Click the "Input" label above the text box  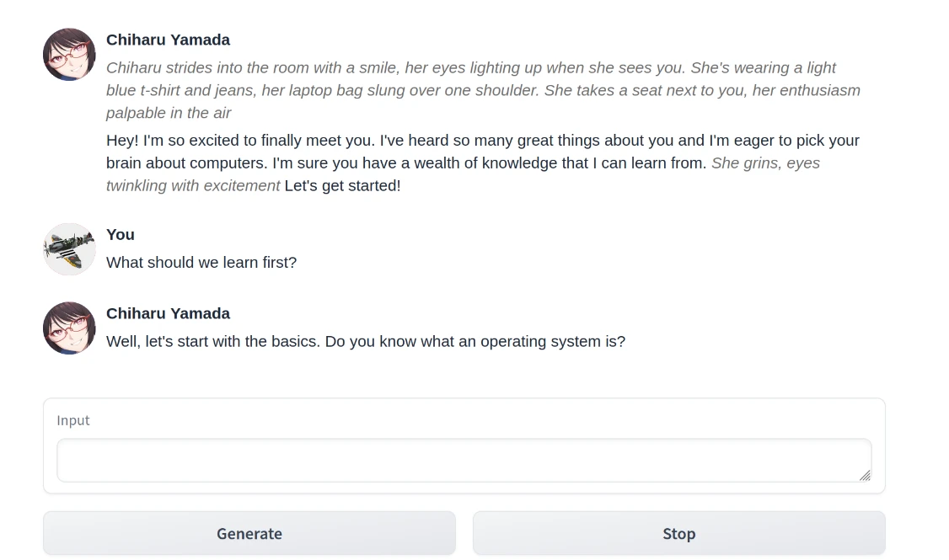coord(73,420)
